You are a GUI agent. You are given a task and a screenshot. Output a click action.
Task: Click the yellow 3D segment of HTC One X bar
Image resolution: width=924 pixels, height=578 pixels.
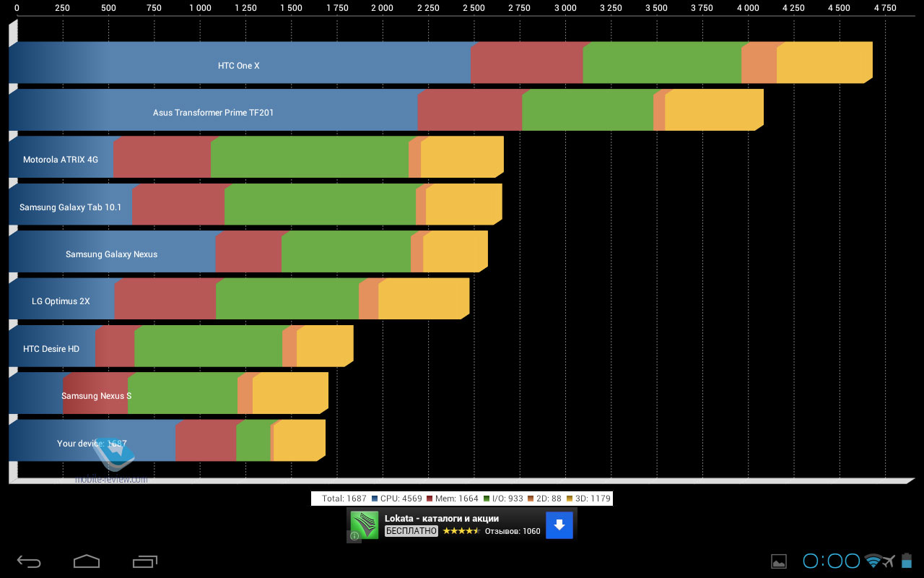tap(824, 63)
